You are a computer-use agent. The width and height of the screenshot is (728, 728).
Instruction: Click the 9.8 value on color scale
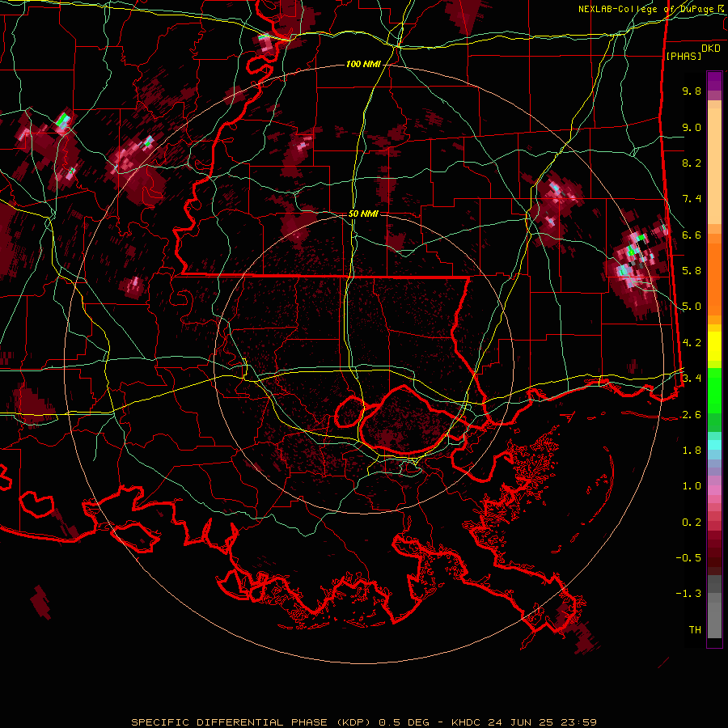[x=692, y=91]
